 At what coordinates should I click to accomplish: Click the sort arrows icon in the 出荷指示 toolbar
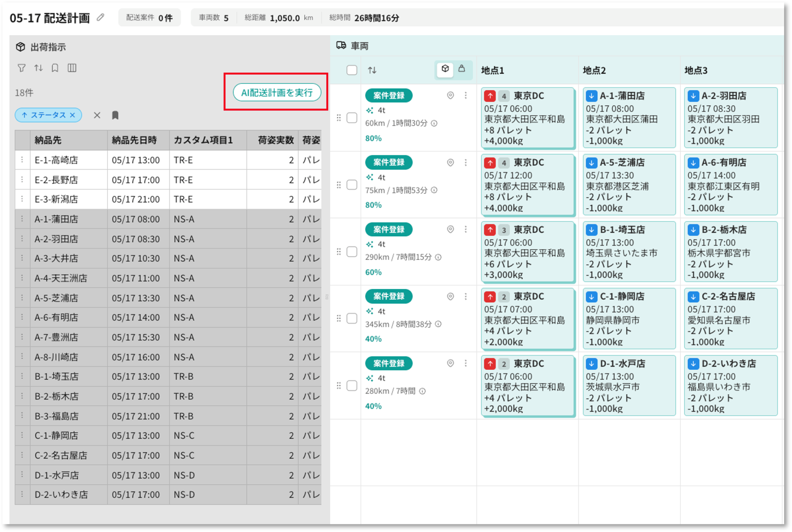[x=38, y=68]
